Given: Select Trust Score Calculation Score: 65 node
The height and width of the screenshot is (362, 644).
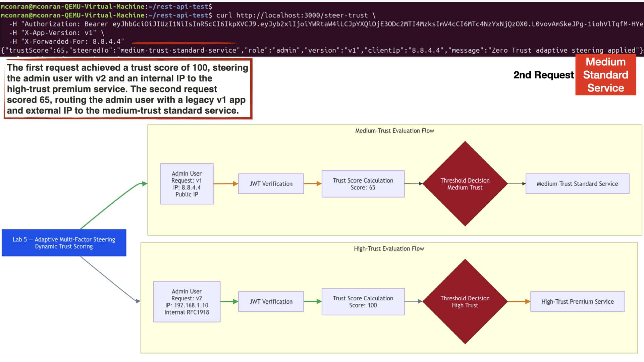Looking at the screenshot, I should (x=363, y=184).
